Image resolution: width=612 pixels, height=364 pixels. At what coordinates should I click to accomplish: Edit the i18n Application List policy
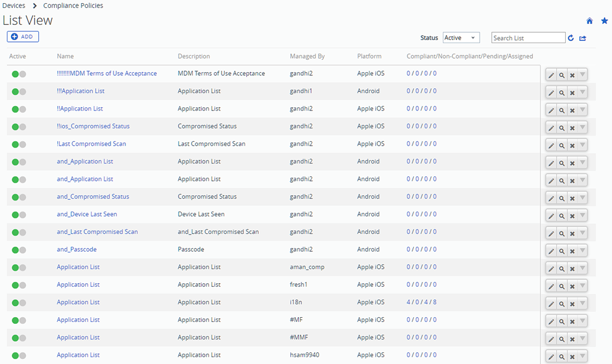point(551,303)
